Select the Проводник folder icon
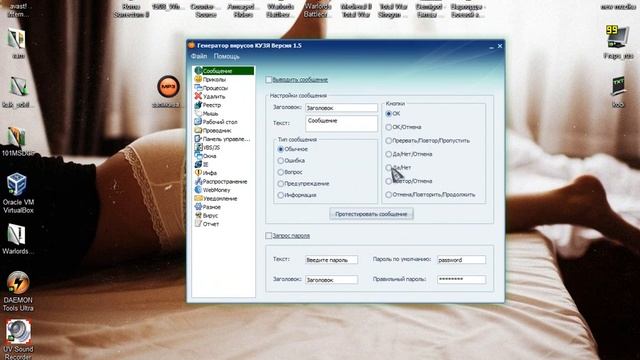Image resolution: width=640 pixels, height=360 pixels. (x=198, y=130)
